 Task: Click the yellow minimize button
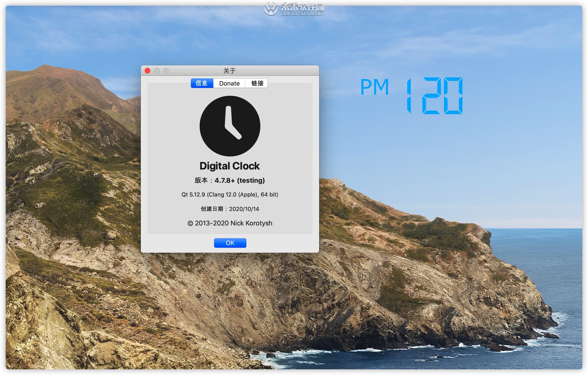pos(157,70)
